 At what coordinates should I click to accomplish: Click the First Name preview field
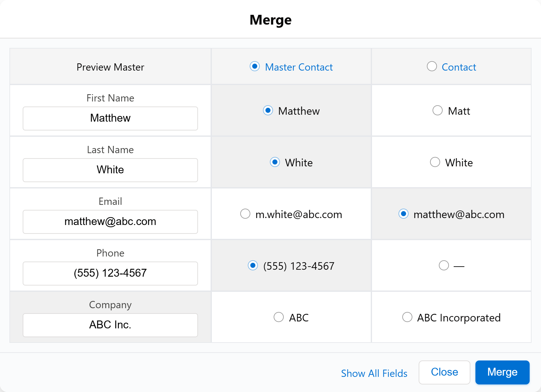tap(110, 118)
